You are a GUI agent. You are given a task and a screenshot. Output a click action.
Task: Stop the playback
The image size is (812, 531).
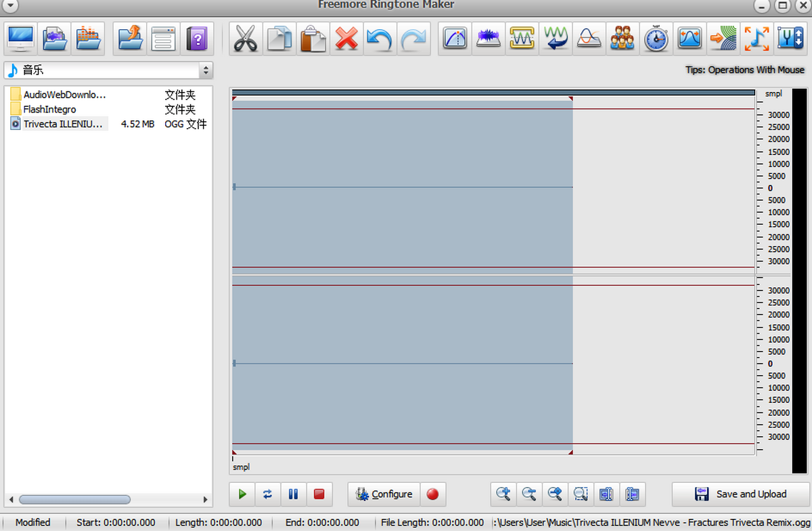pyautogui.click(x=319, y=494)
